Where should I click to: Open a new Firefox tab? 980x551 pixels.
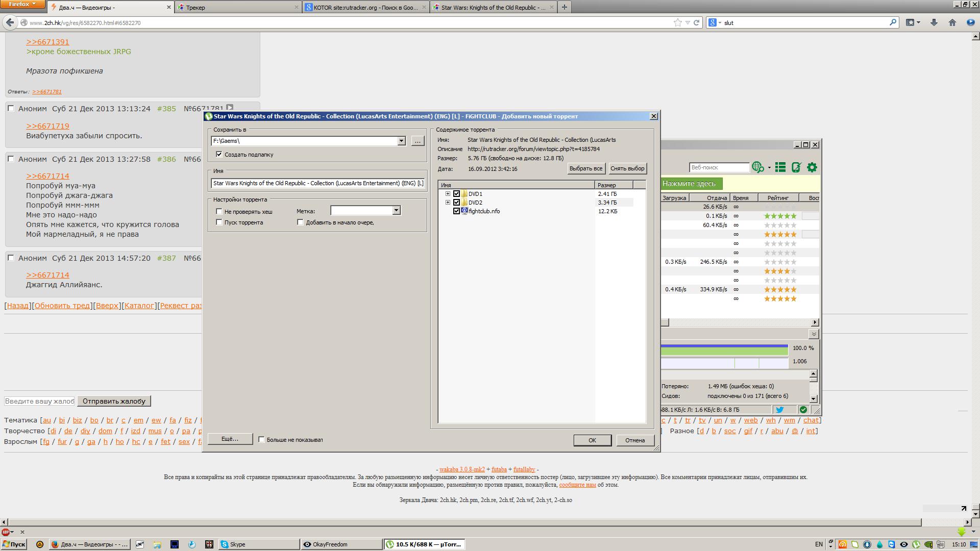564,7
